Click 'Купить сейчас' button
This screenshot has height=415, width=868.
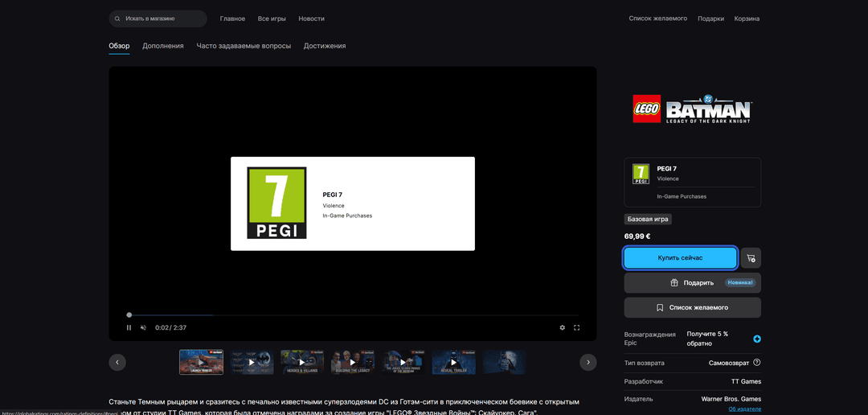[681, 258]
